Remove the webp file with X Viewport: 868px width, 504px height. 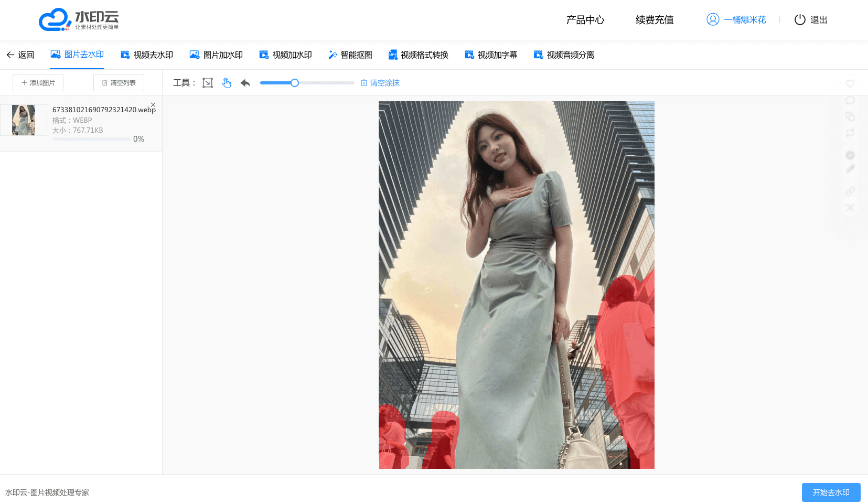coord(153,105)
